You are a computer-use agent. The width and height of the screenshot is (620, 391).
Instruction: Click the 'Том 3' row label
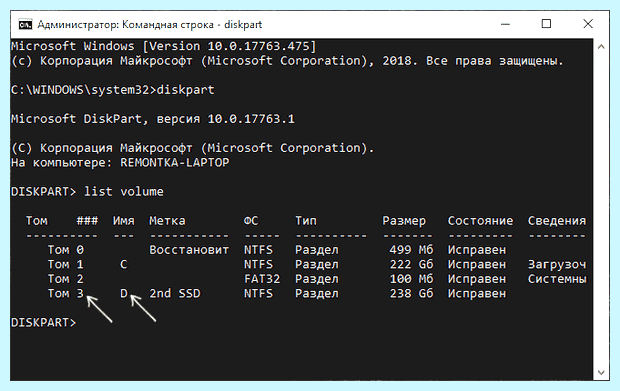66,294
